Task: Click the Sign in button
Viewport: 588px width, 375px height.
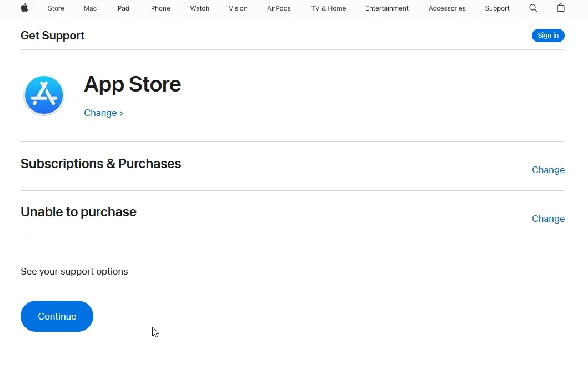Action: [x=548, y=36]
